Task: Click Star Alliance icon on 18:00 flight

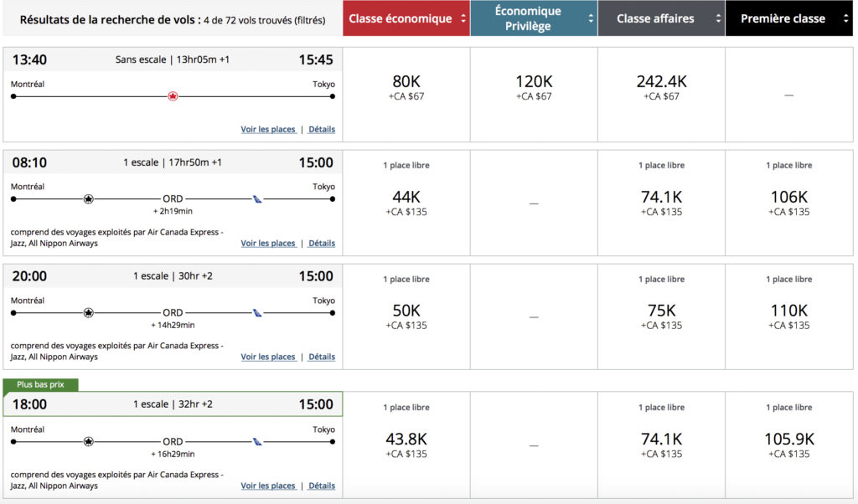Action: [x=89, y=441]
